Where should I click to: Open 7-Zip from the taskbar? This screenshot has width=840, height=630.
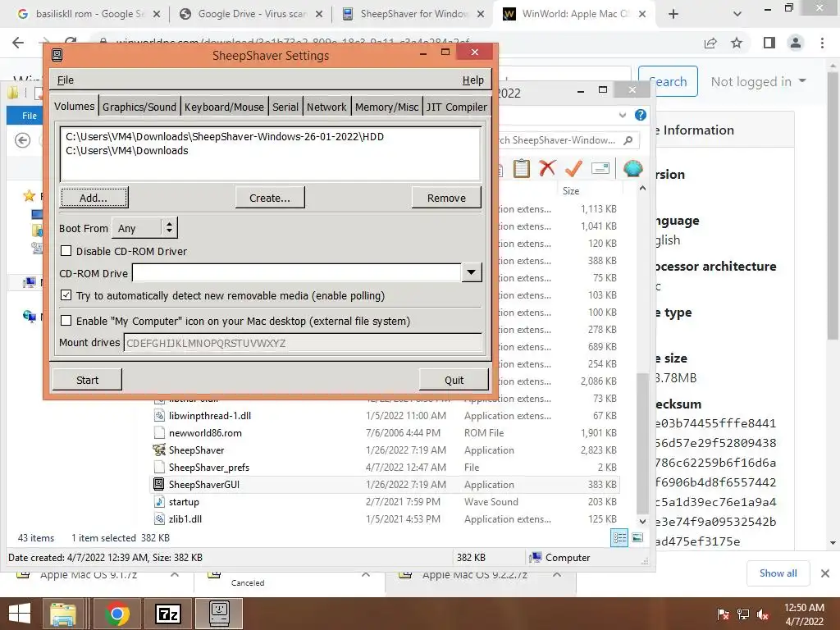167,614
